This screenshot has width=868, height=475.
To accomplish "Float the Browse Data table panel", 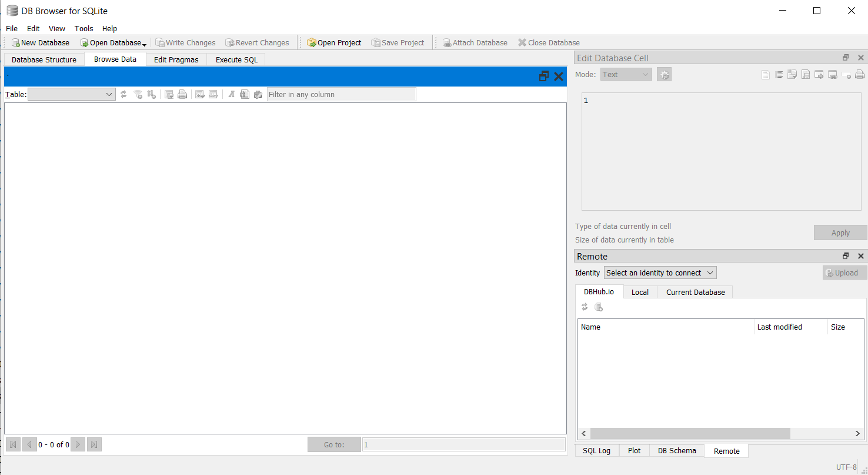I will pos(544,76).
